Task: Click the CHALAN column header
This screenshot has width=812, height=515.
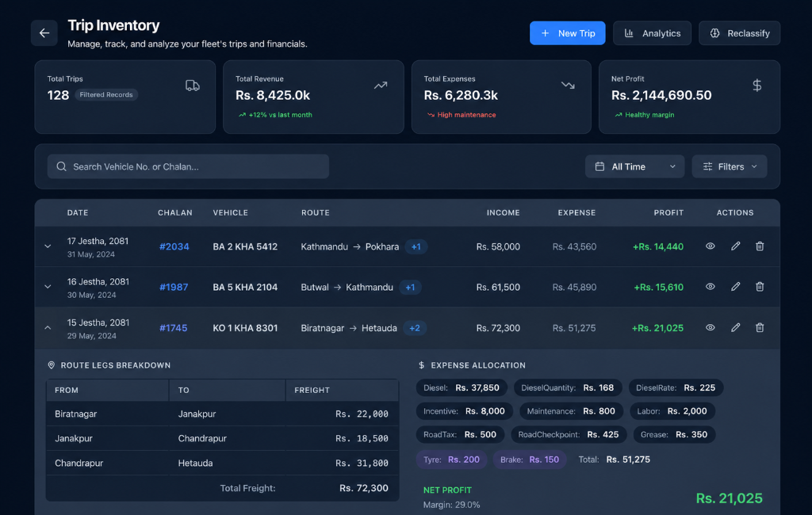Action: [x=175, y=212]
